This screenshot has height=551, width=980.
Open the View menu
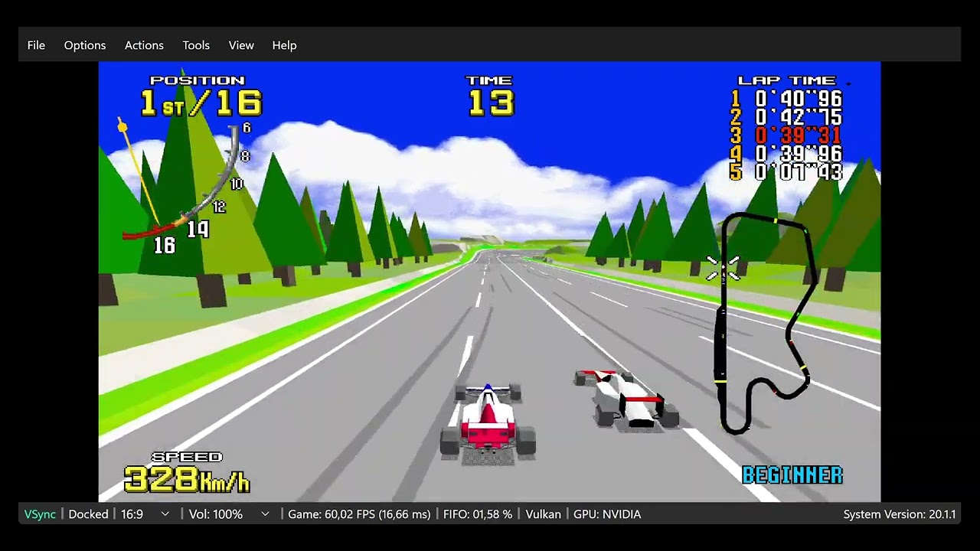241,45
